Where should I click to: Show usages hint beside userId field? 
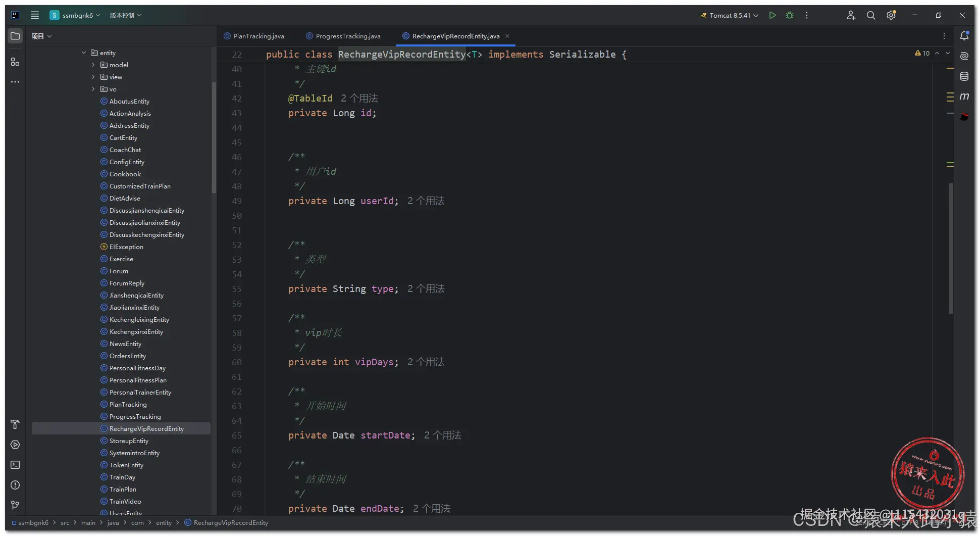pos(426,201)
